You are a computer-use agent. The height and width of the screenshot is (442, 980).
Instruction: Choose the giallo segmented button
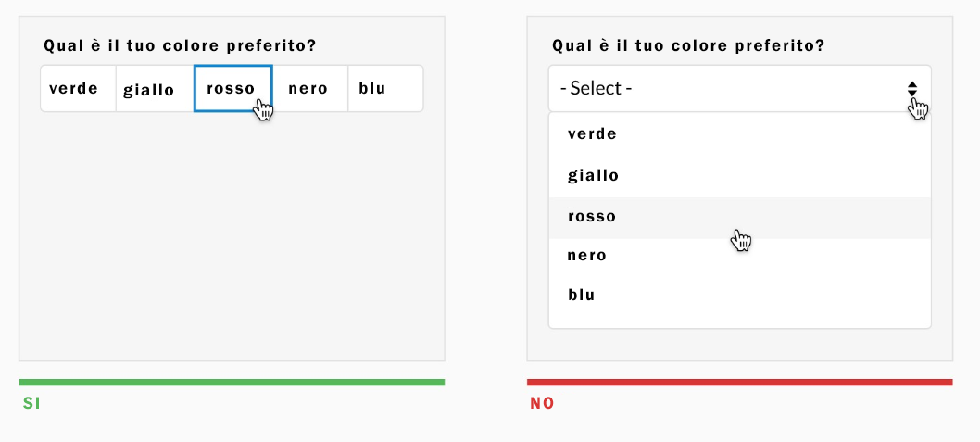tap(155, 88)
